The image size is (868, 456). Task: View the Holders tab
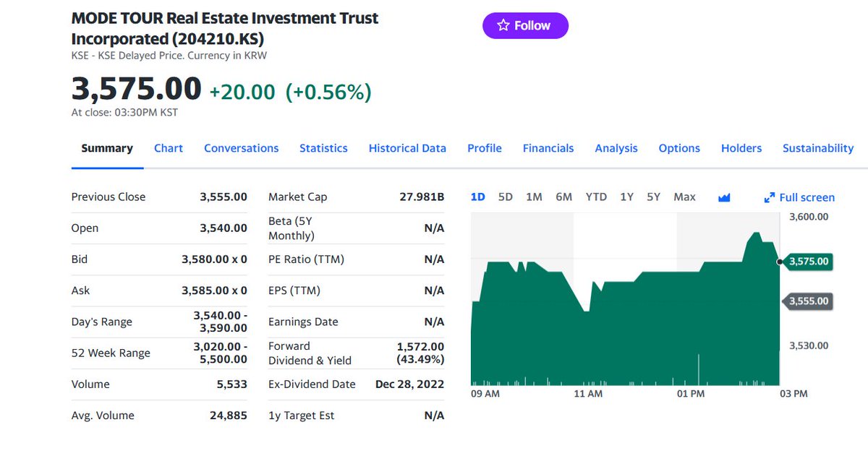pos(741,148)
